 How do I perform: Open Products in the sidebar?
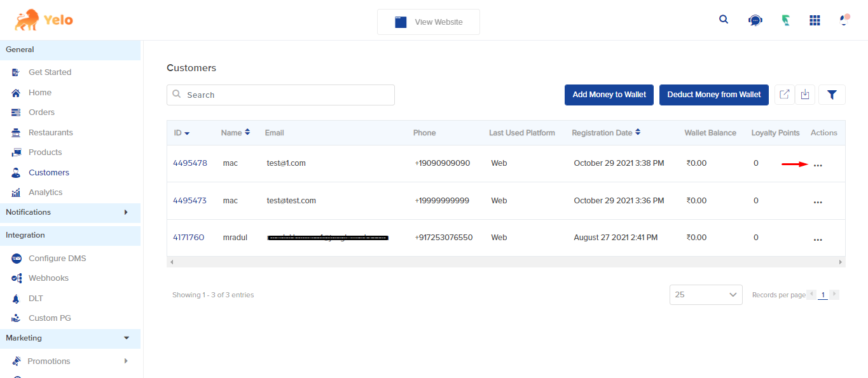pos(45,152)
